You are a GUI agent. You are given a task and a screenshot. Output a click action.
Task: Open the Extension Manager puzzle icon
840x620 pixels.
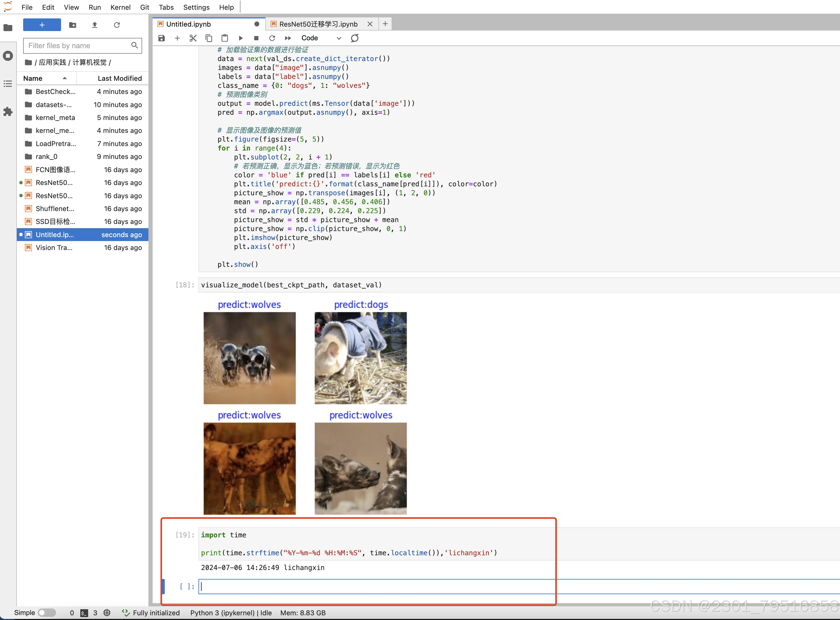(x=8, y=112)
